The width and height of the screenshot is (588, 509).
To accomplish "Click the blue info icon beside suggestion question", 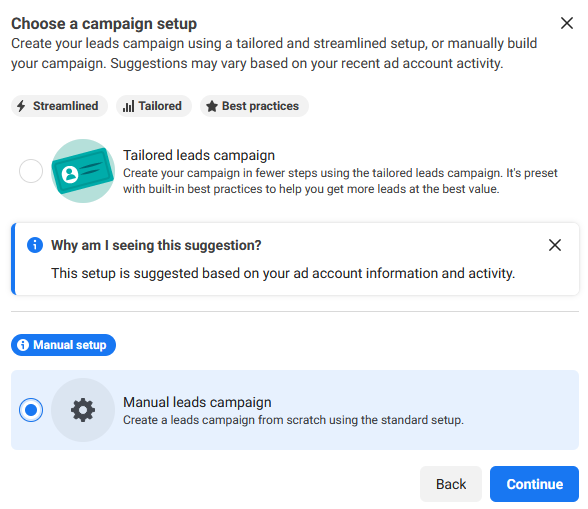I will pos(35,245).
